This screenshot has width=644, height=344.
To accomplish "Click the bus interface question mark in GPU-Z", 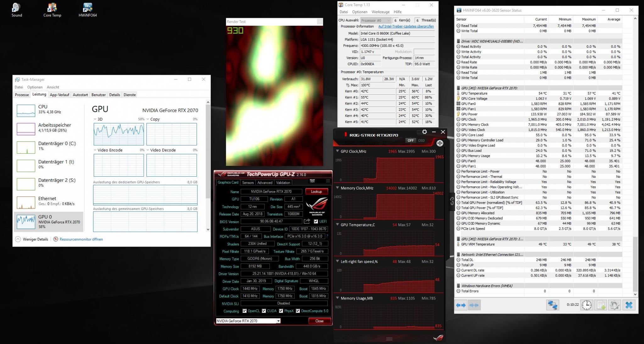I will (327, 236).
